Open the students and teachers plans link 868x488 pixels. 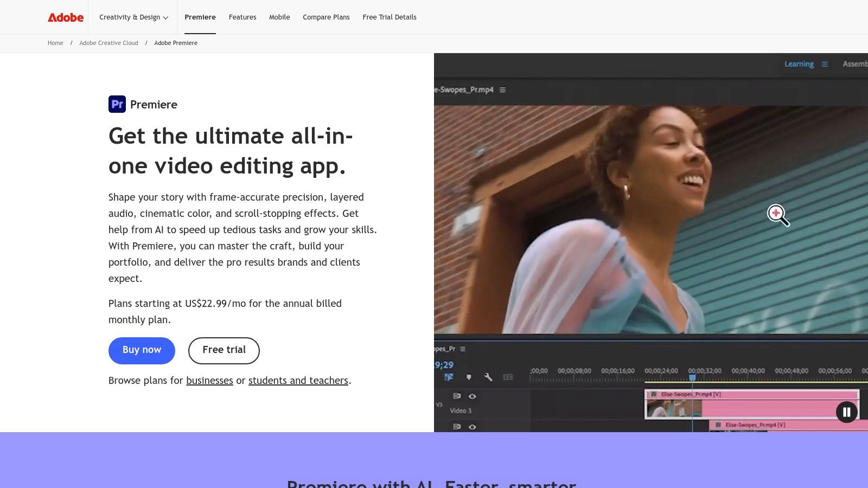point(298,380)
